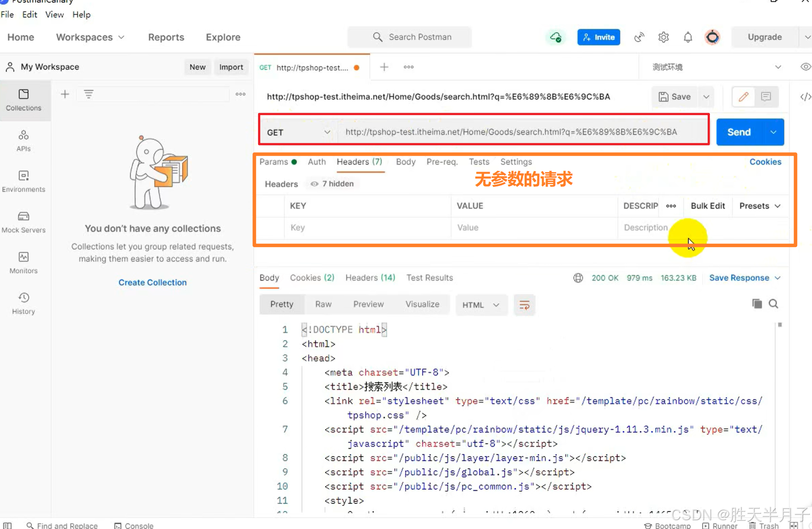The image size is (812, 529).
Task: Click the filter icon in collections panel
Action: pos(89,94)
